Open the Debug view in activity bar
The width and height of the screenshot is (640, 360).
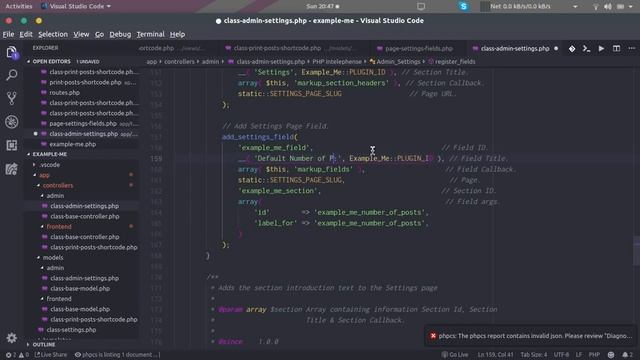coord(11,122)
